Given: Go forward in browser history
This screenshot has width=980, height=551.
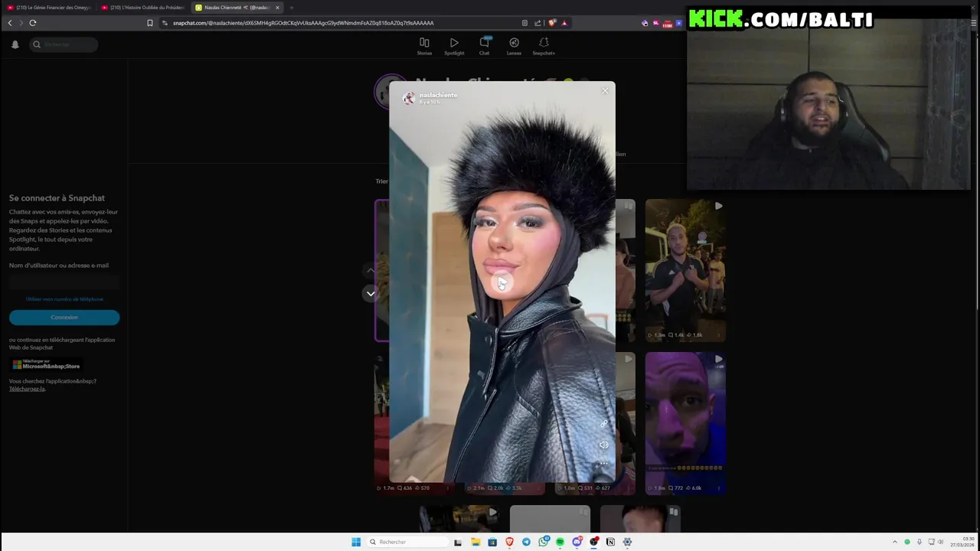Looking at the screenshot, I should click(x=21, y=23).
